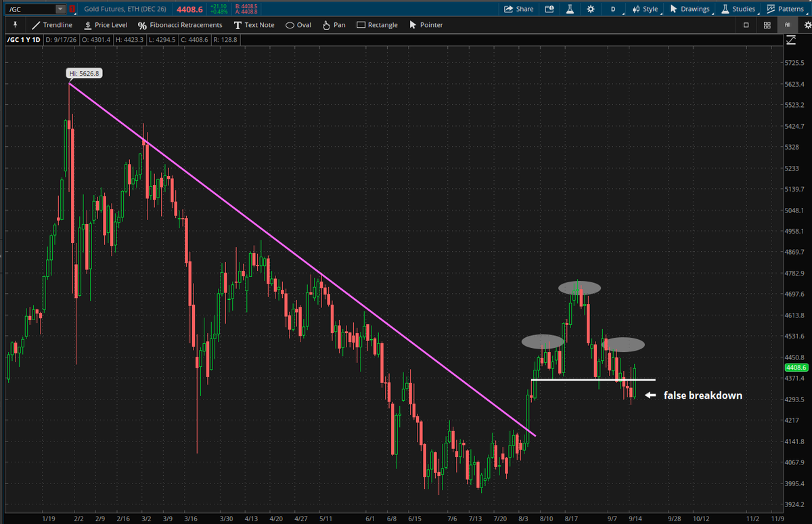This screenshot has width=812, height=524.
Task: Select the Oval drawing tool
Action: click(298, 25)
